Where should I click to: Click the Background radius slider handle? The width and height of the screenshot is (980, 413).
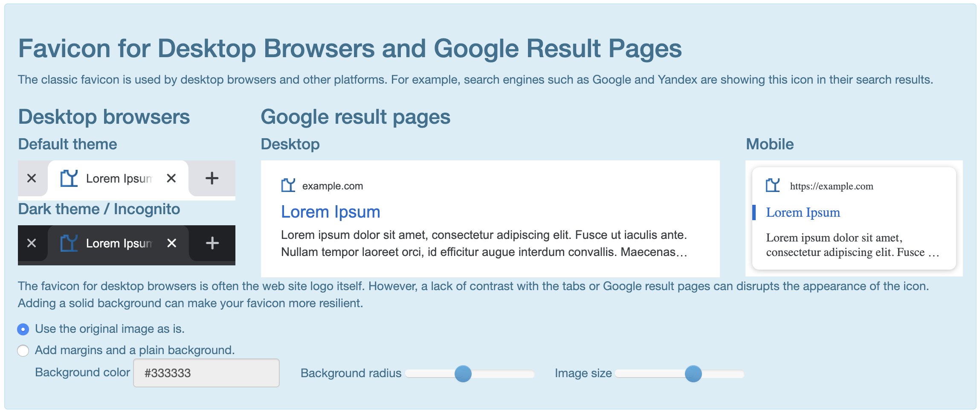(463, 374)
